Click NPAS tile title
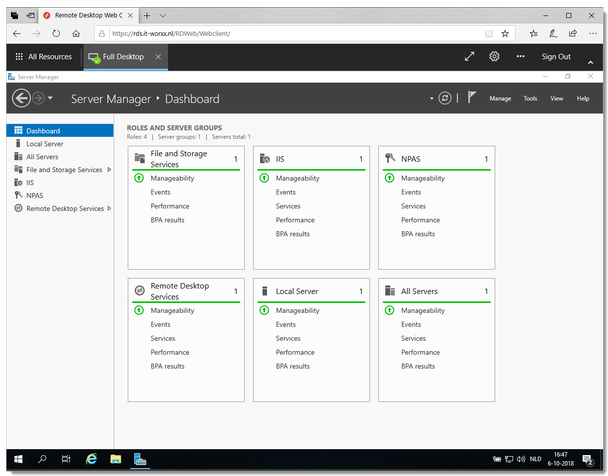Image resolution: width=608 pixels, height=476 pixels. pos(411,159)
